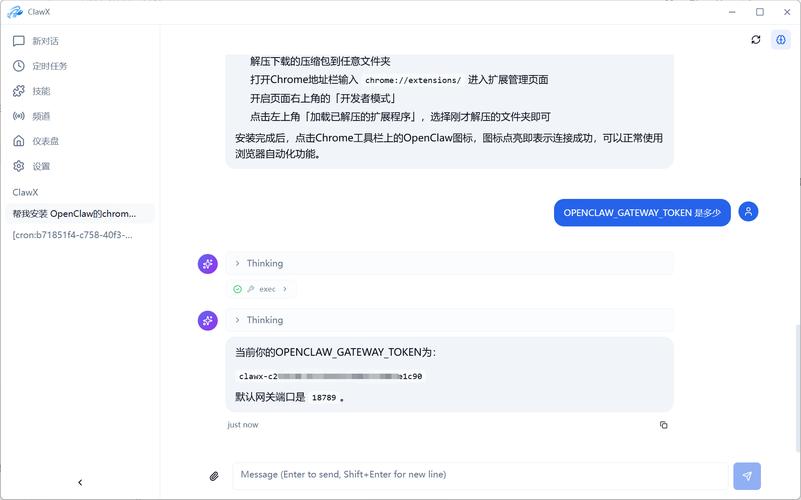The width and height of the screenshot is (801, 500).
Task: Expand the exec tool call details
Action: point(262,289)
